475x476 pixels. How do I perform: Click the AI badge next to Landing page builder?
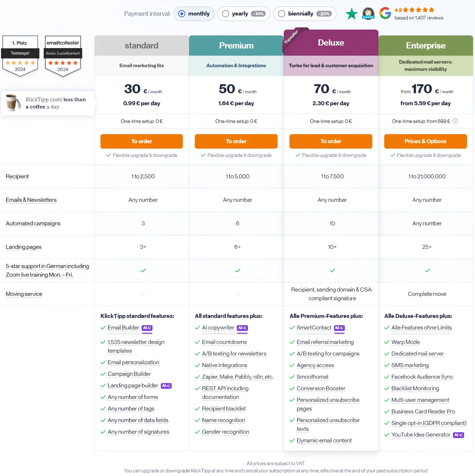(x=166, y=386)
